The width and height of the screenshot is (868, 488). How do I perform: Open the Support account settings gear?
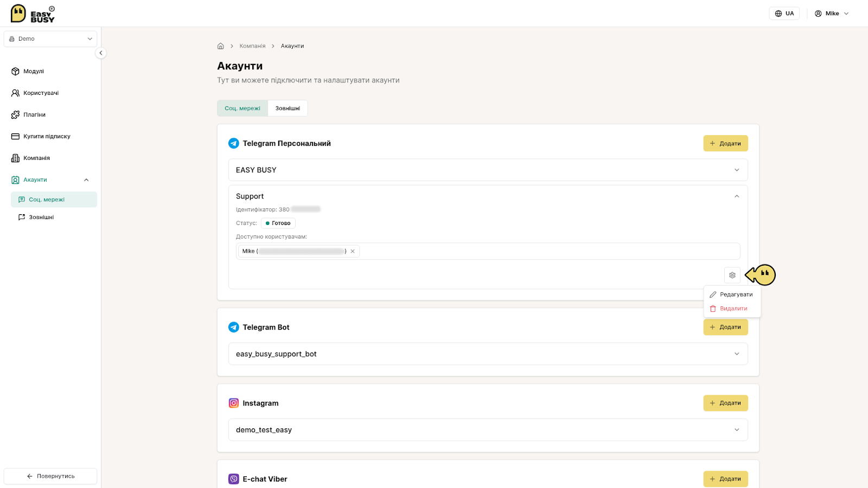[732, 275]
